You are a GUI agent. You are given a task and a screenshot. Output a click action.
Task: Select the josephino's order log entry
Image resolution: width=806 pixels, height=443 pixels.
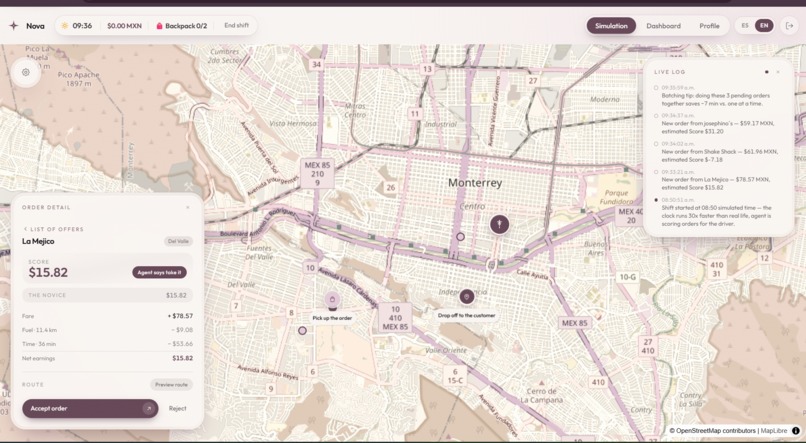(718, 124)
